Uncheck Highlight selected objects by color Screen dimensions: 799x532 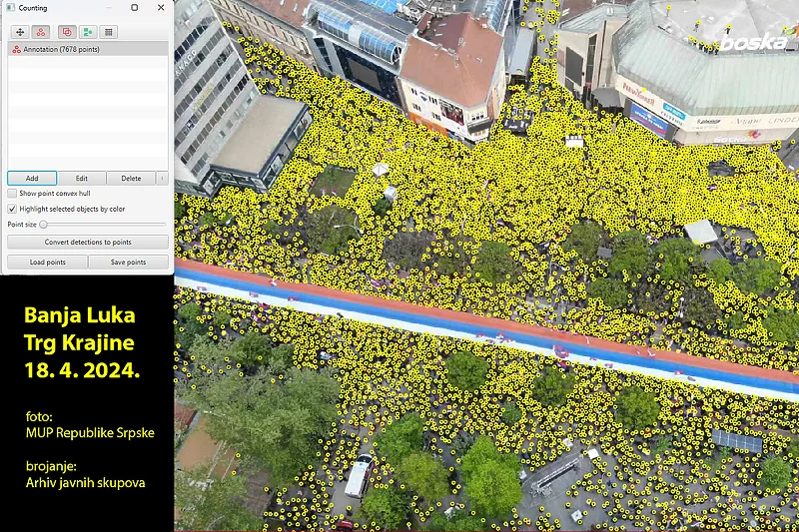click(12, 209)
